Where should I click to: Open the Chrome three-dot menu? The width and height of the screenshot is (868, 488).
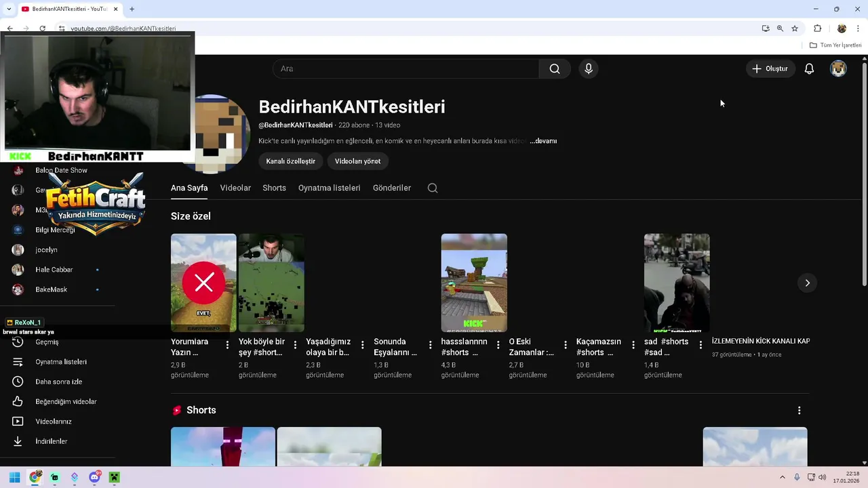click(858, 28)
